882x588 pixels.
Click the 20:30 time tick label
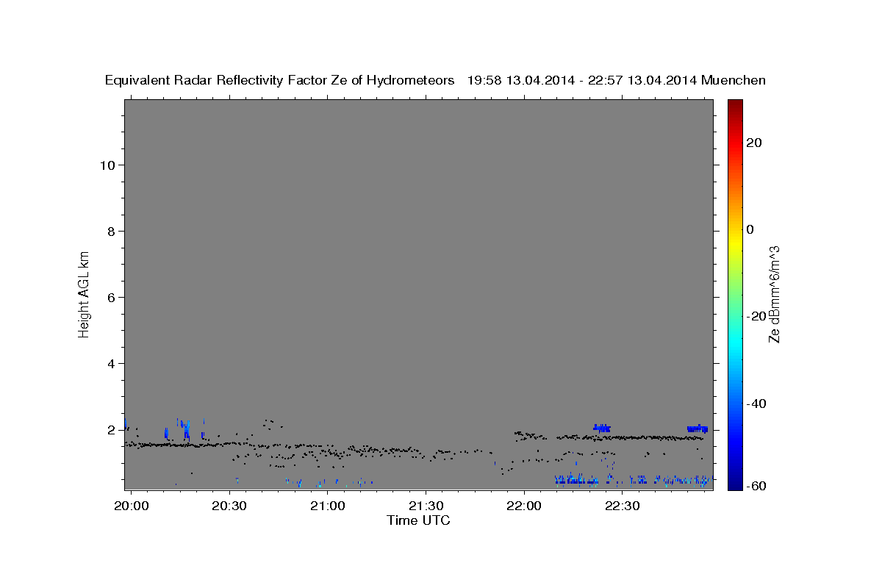tap(229, 506)
